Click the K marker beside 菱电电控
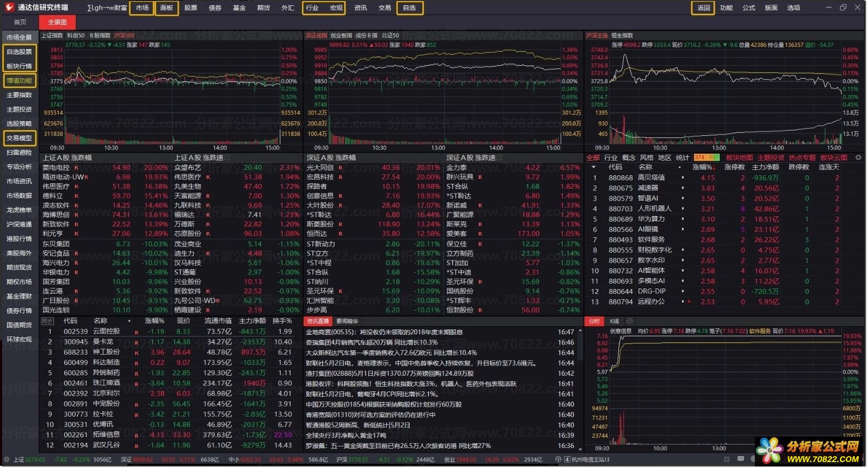 (77, 168)
